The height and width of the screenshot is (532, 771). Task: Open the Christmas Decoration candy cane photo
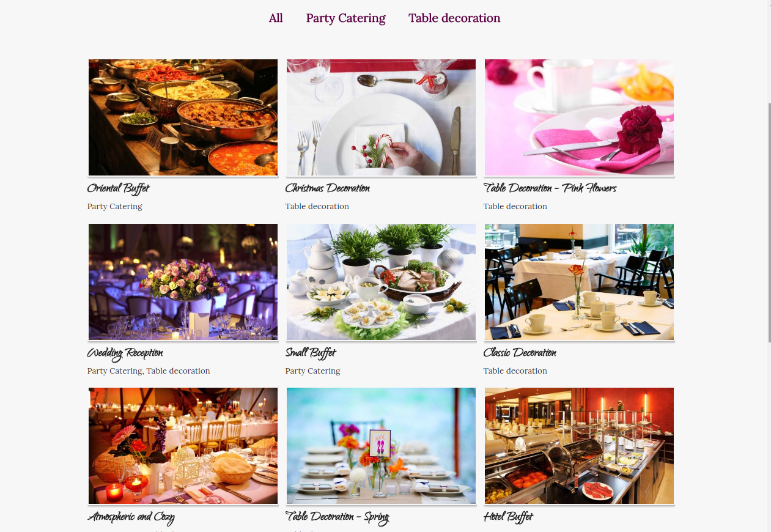click(x=381, y=117)
